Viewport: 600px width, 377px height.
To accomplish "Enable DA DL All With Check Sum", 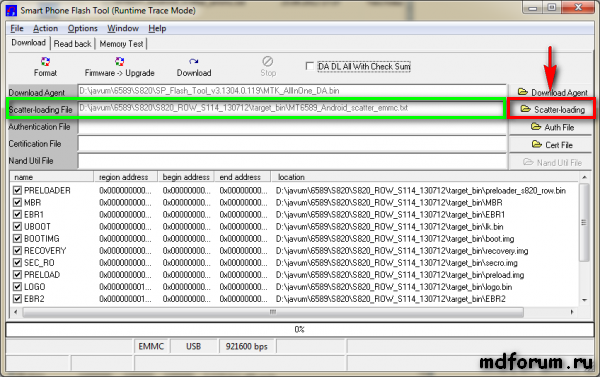I will pyautogui.click(x=310, y=66).
